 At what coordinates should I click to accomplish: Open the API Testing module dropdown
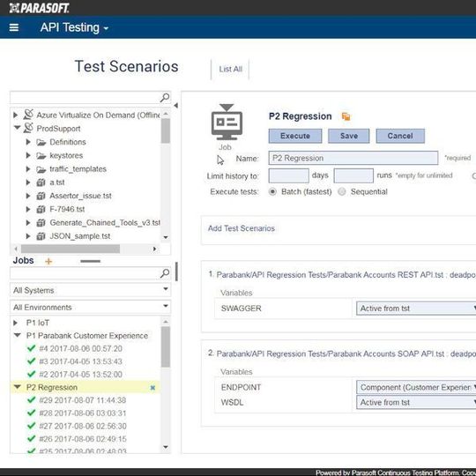74,27
